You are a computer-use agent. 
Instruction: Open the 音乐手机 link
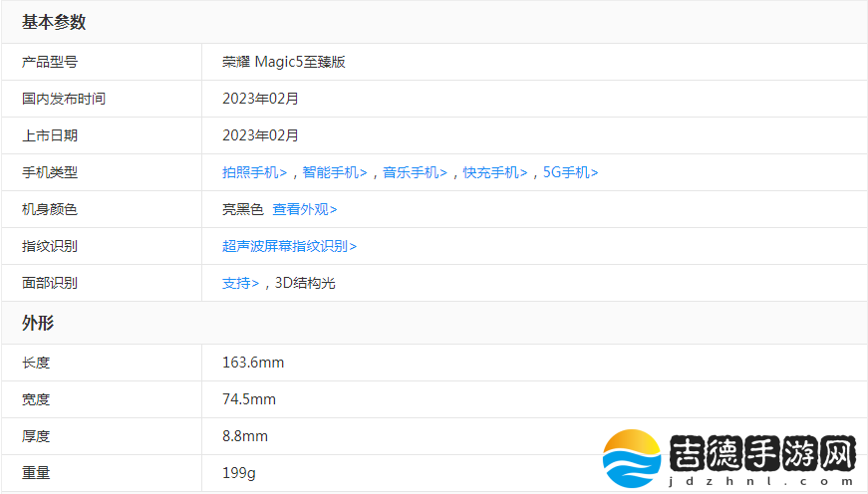coord(416,172)
